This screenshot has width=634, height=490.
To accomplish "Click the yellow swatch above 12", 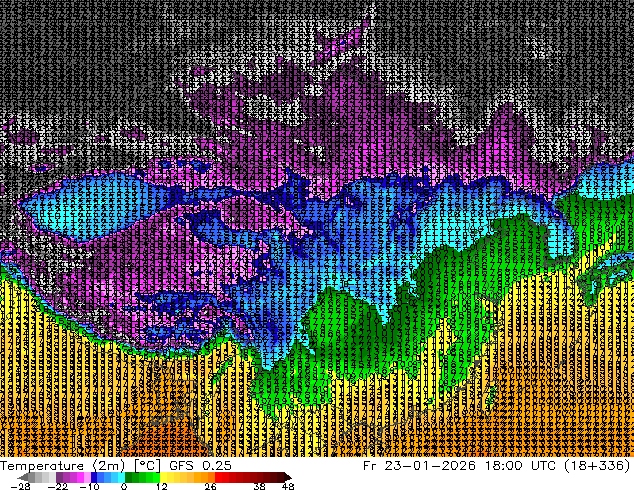I will (163, 477).
